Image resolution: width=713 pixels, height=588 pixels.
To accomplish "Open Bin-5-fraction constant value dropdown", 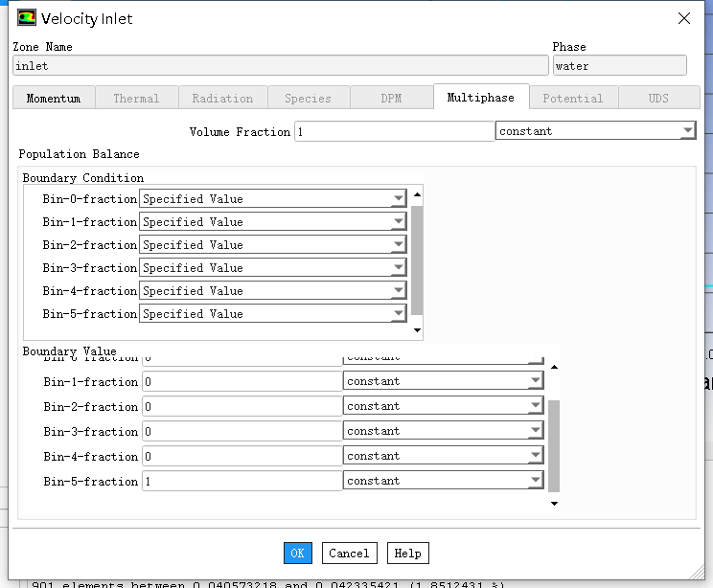I will 535,481.
